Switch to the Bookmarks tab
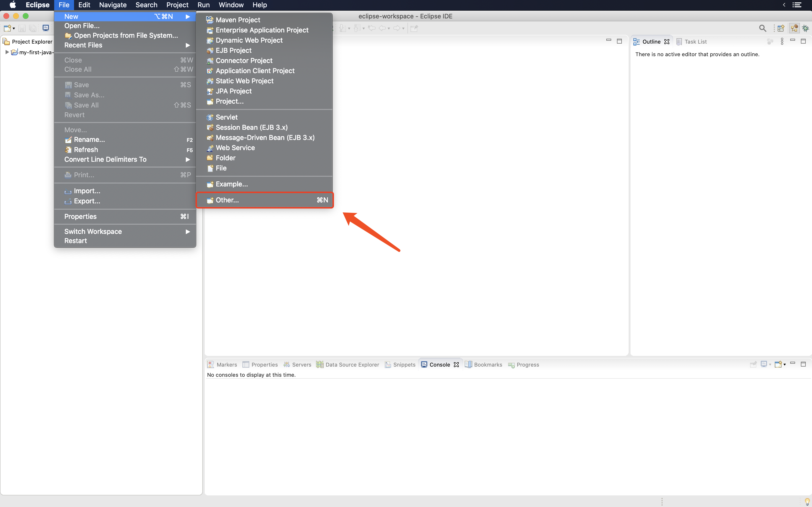Image resolution: width=812 pixels, height=507 pixels. tap(483, 364)
